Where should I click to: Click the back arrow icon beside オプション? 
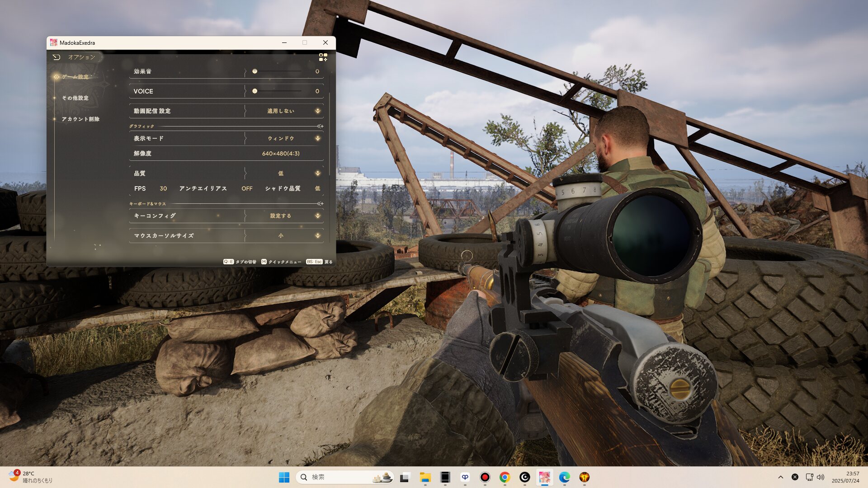click(x=56, y=57)
